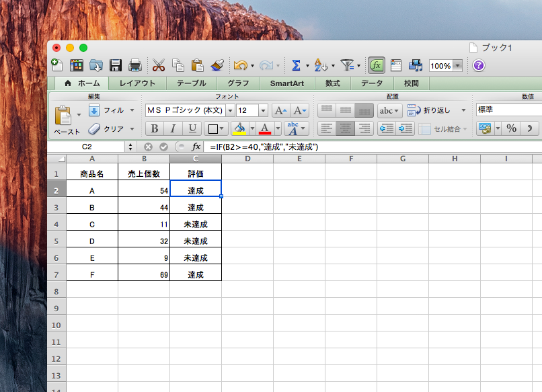
Task: Switch to SmartArt tab
Action: (x=287, y=83)
